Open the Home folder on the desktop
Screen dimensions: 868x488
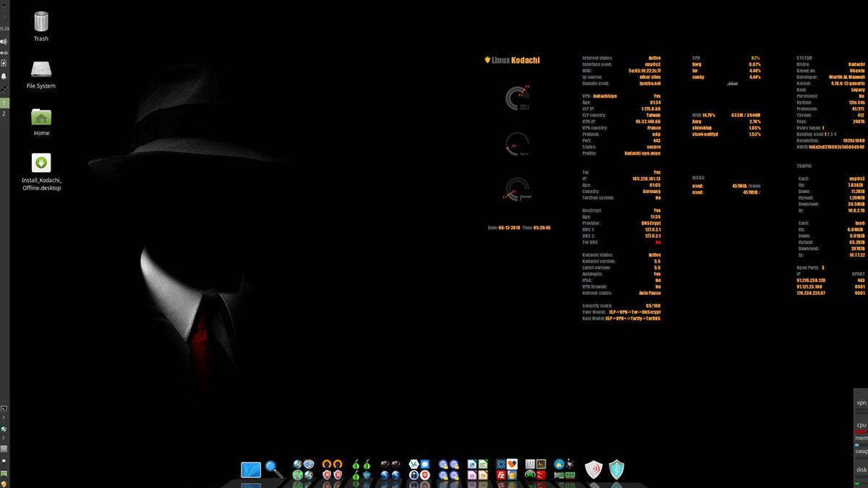[41, 117]
